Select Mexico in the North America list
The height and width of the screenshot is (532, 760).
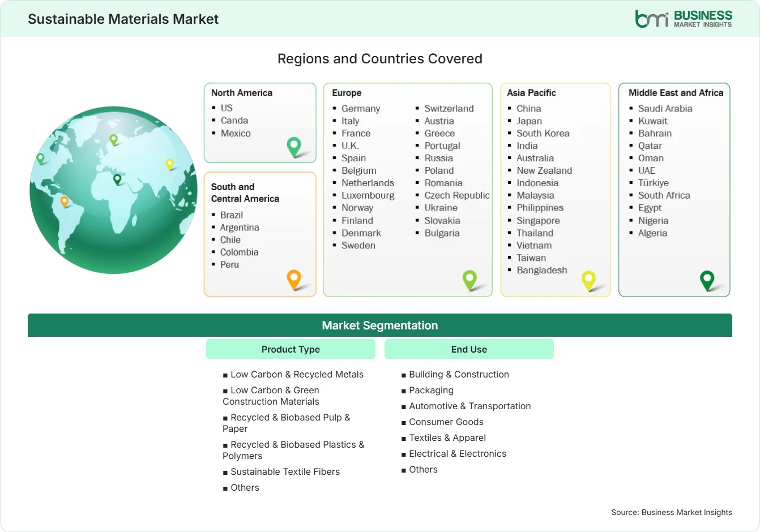pyautogui.click(x=236, y=133)
